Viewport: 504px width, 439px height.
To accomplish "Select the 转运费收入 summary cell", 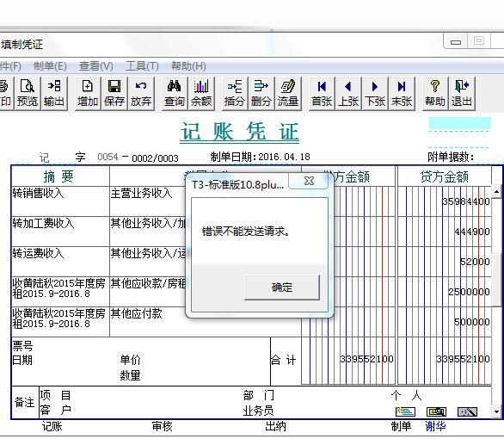I will [60, 262].
